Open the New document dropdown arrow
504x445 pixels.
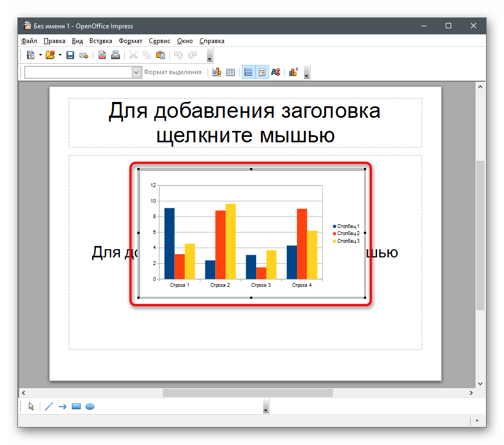pos(40,55)
